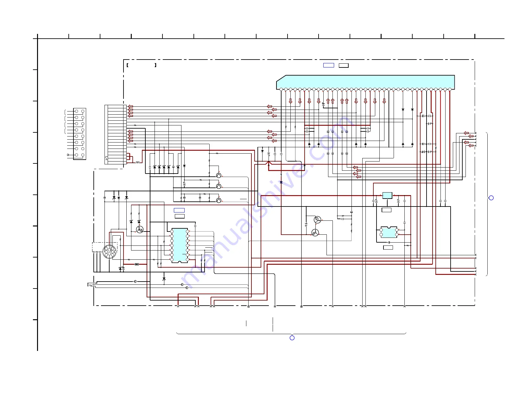Click the blue circle marker at right brace
The height and width of the screenshot is (400, 532).
(491, 198)
